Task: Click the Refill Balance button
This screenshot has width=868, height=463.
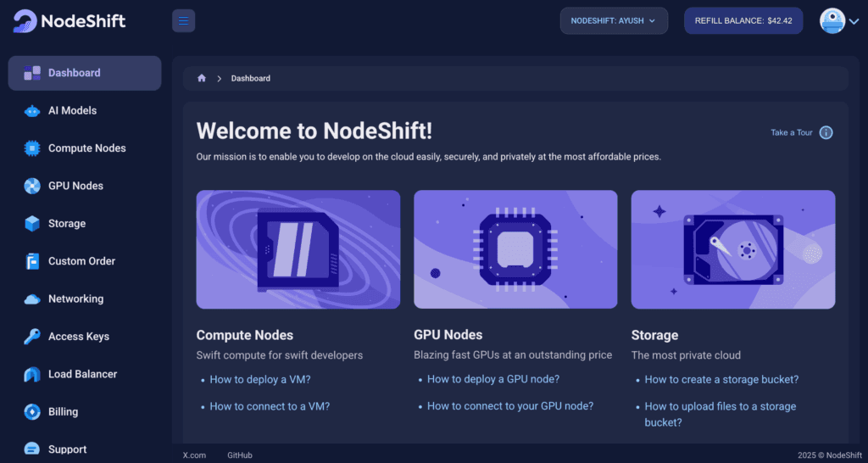Action: 743,20
